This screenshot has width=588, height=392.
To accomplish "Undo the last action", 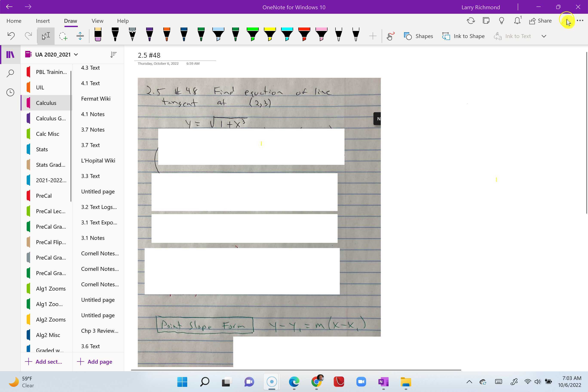I will click(11, 36).
